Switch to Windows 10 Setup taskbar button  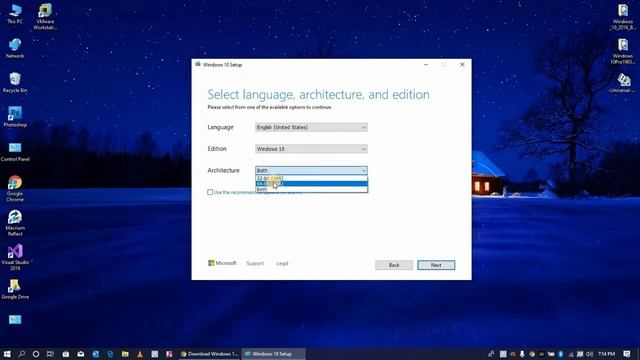pyautogui.click(x=273, y=354)
